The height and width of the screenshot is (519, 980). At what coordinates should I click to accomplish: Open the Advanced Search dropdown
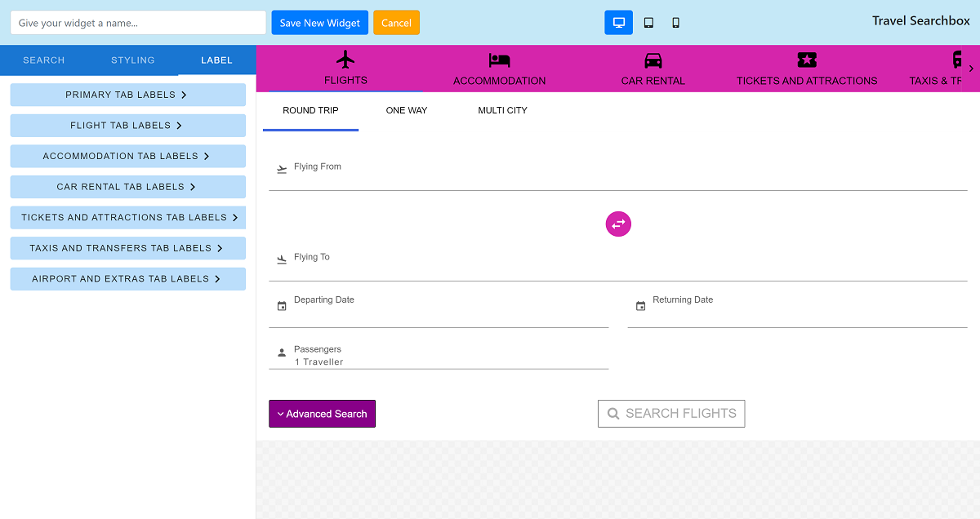pos(322,414)
